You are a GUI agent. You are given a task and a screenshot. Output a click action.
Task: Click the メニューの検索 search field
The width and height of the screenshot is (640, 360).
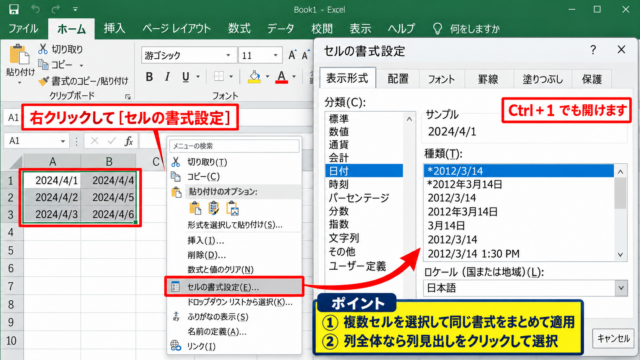pyautogui.click(x=234, y=146)
